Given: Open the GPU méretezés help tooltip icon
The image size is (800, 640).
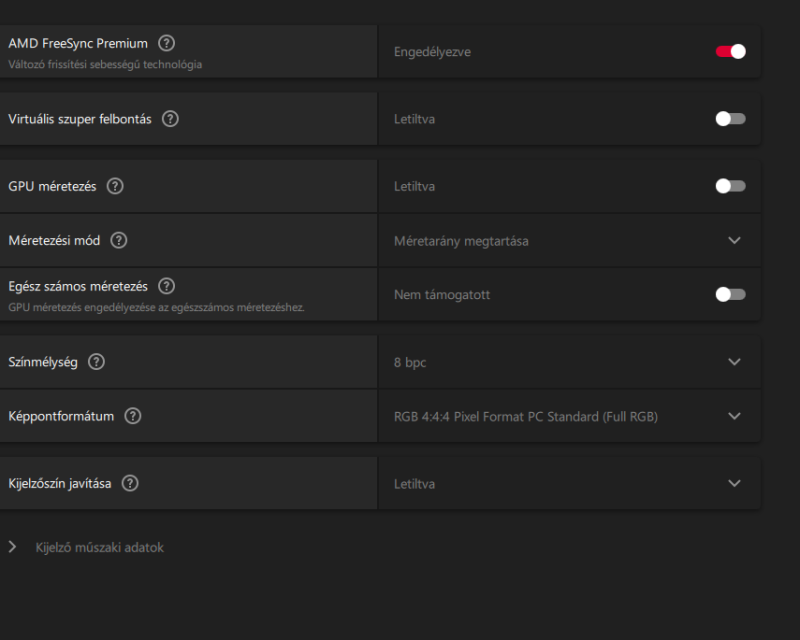Looking at the screenshot, I should [115, 186].
